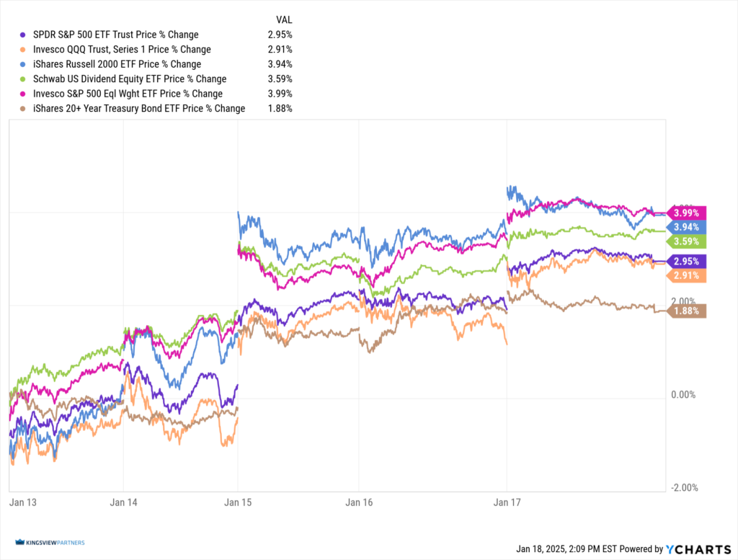The height and width of the screenshot is (560, 738).
Task: Click the green 3.59% end-value flag
Action: coord(687,241)
